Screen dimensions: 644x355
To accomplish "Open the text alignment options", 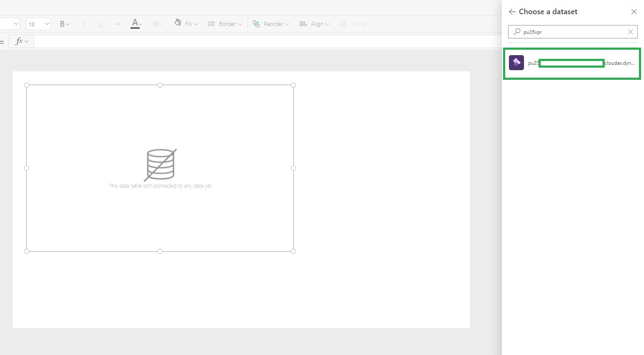I will [x=158, y=24].
